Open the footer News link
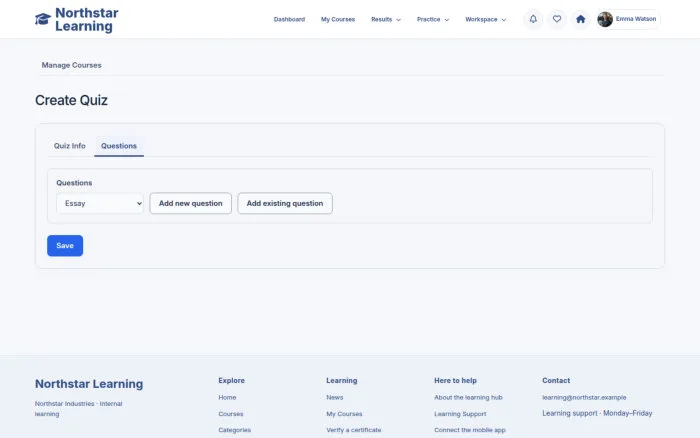This screenshot has width=700, height=438. (x=334, y=397)
